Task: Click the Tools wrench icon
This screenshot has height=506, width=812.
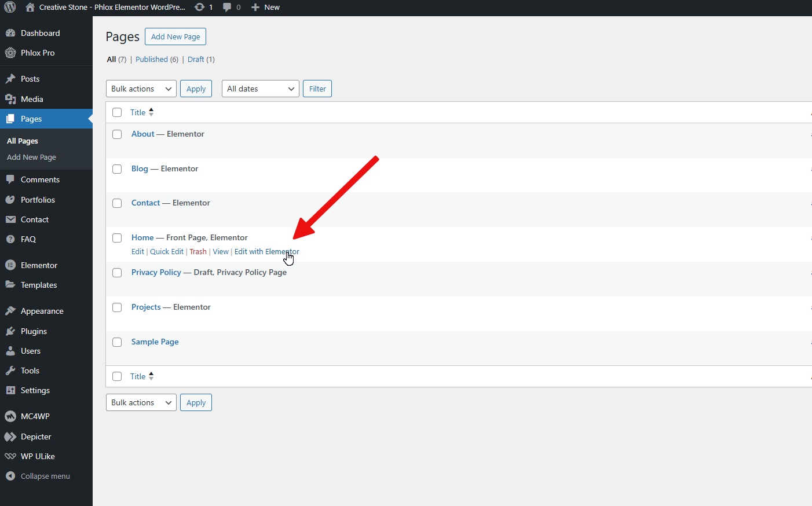Action: (10, 371)
